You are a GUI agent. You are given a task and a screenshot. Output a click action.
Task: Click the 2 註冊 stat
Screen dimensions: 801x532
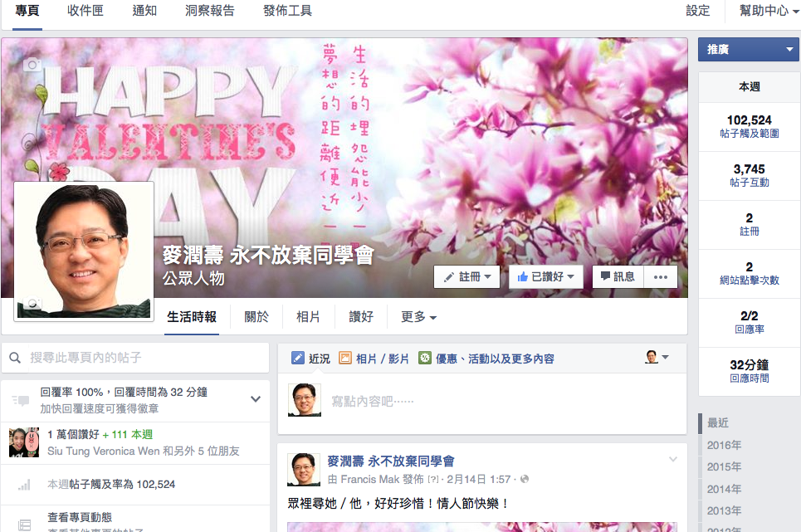pos(750,225)
